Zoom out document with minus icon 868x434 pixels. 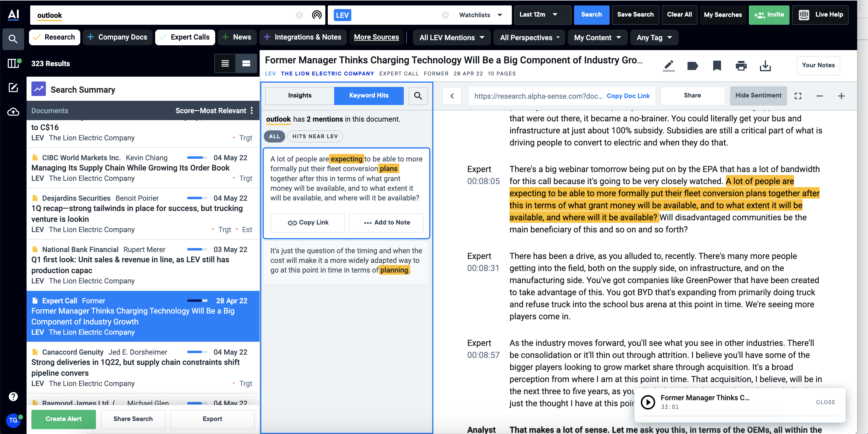point(820,96)
